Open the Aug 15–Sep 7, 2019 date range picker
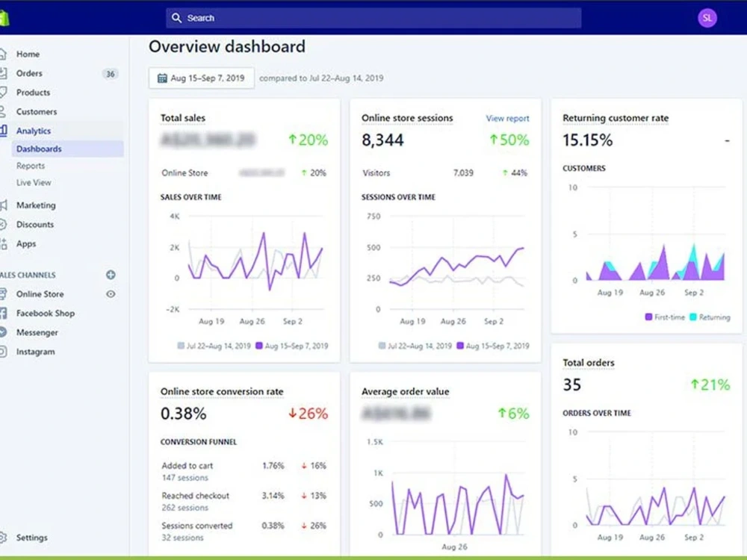 coord(202,78)
